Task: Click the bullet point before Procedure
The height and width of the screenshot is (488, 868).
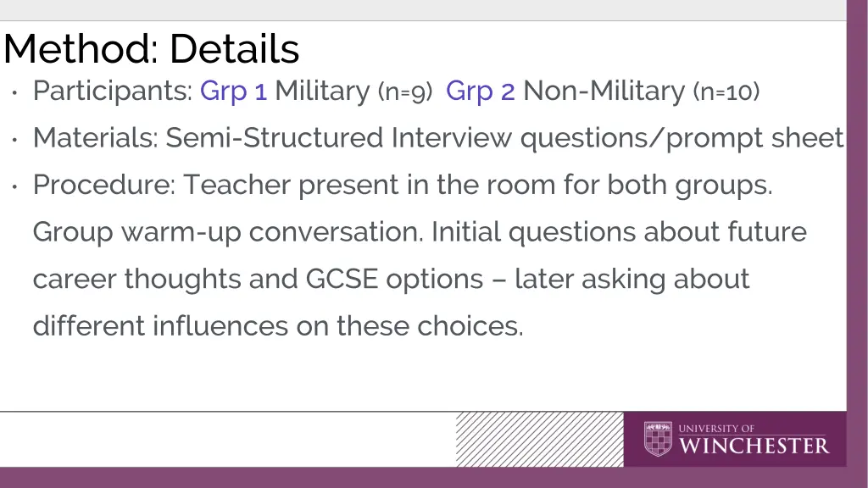Action: coord(14,186)
